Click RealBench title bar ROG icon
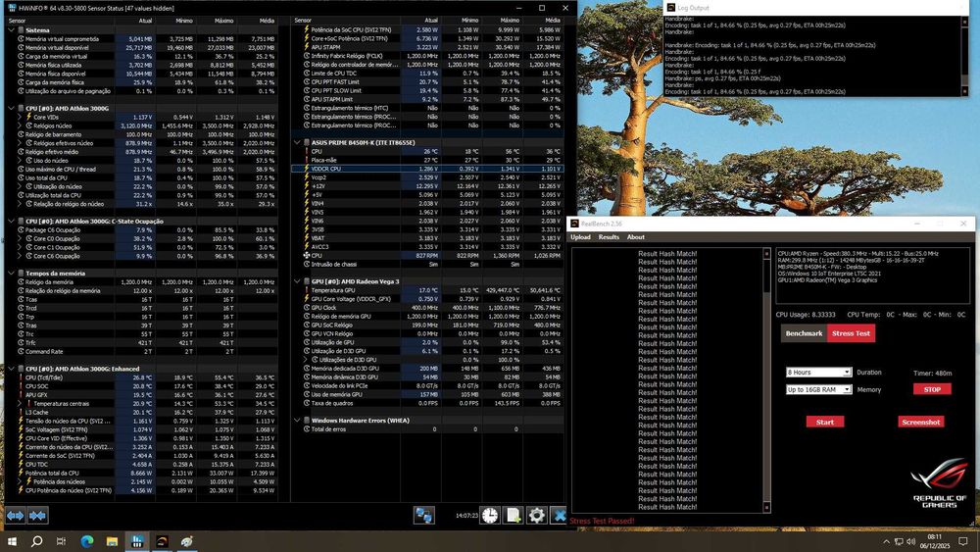 [x=574, y=224]
